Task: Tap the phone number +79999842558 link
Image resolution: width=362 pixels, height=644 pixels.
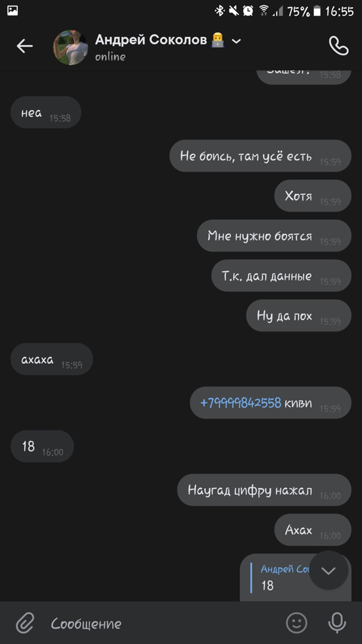Action: point(240,403)
